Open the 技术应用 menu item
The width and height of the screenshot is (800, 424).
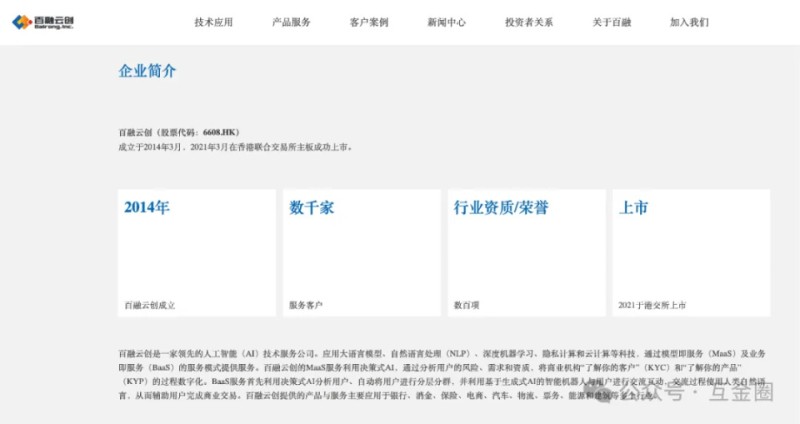[214, 22]
